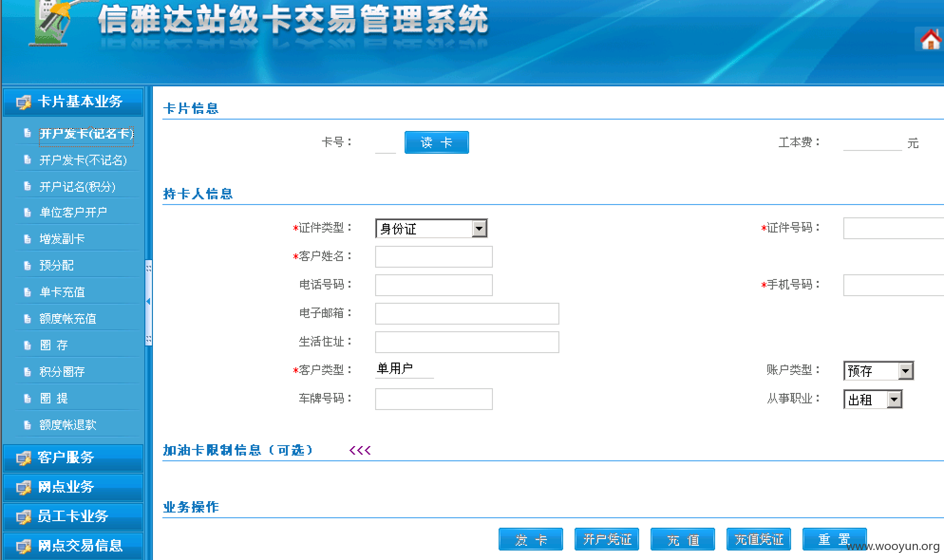The width and height of the screenshot is (944, 560).
Task: Click the 读 卡 button
Action: 436,142
